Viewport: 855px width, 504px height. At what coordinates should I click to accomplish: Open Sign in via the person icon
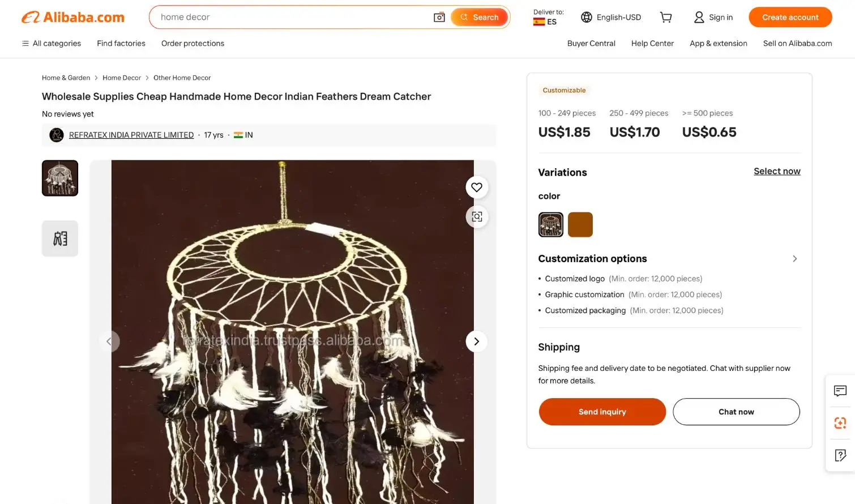[x=713, y=17]
